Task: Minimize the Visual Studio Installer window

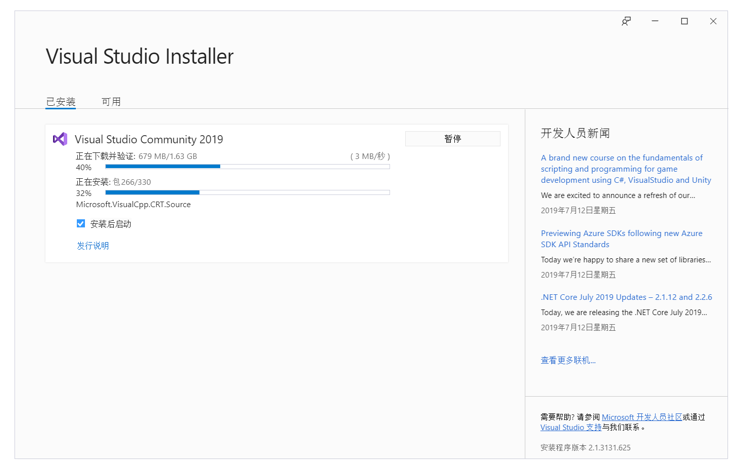Action: pyautogui.click(x=655, y=21)
